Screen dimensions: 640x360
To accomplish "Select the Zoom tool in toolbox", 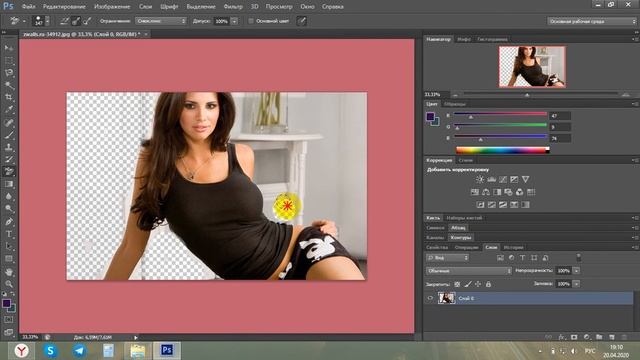I will coord(9,284).
